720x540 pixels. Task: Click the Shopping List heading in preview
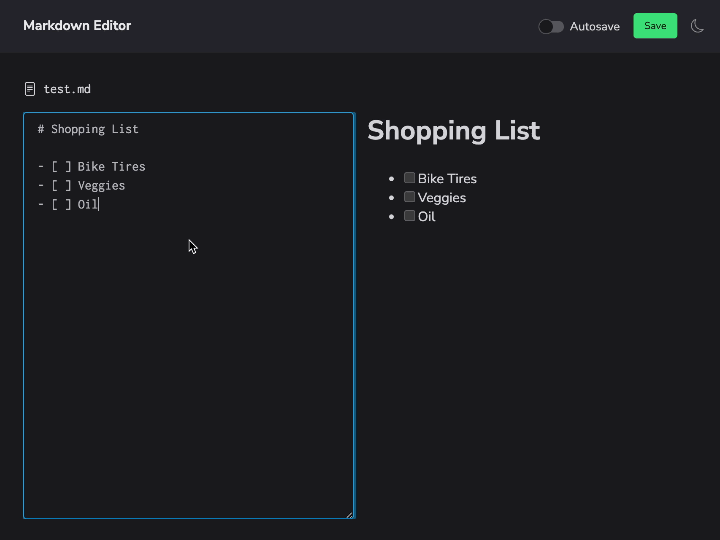454,131
